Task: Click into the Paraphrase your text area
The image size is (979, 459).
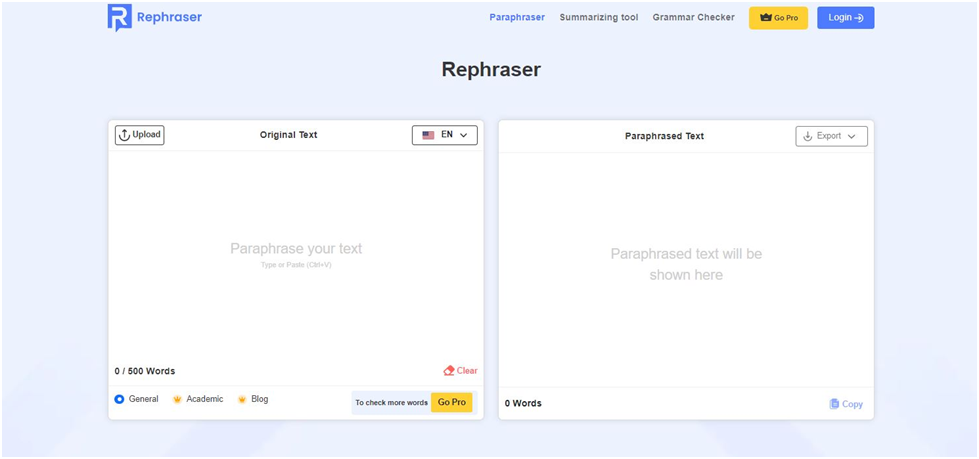Action: [296, 256]
